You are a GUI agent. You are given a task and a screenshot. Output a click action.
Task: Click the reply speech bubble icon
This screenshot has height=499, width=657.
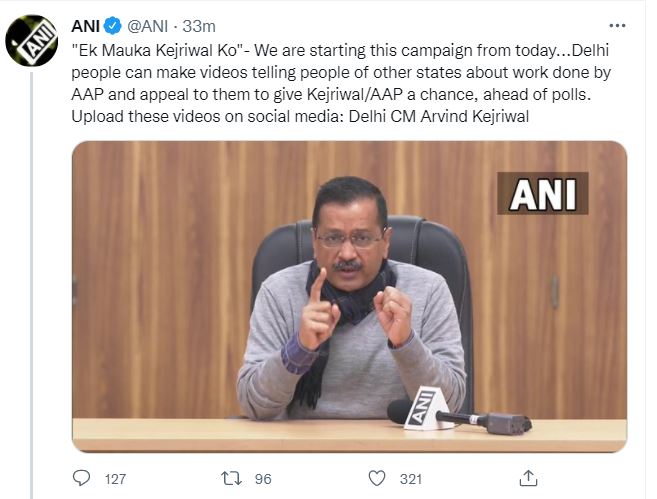tap(82, 478)
